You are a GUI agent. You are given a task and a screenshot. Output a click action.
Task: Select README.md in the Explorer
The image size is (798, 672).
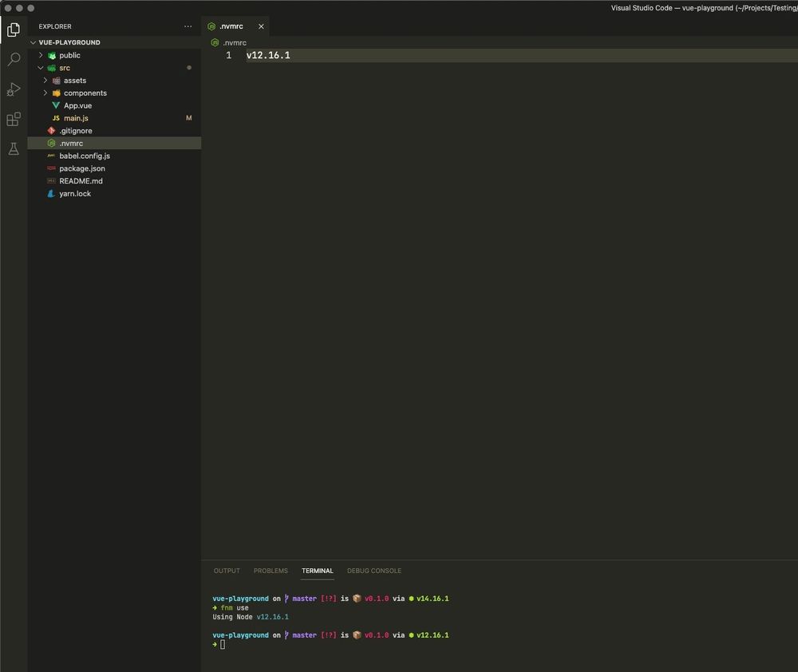tap(81, 181)
